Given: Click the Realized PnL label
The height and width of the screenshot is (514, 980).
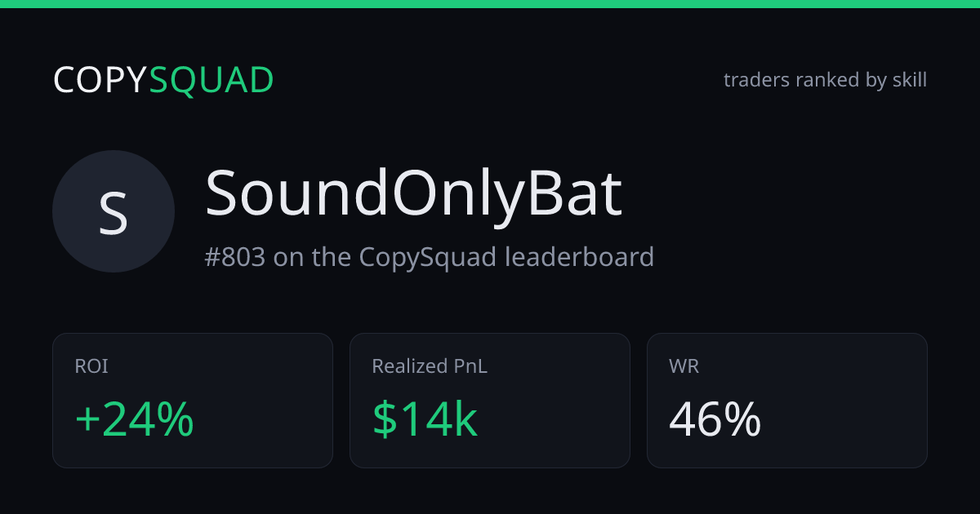Looking at the screenshot, I should (430, 367).
